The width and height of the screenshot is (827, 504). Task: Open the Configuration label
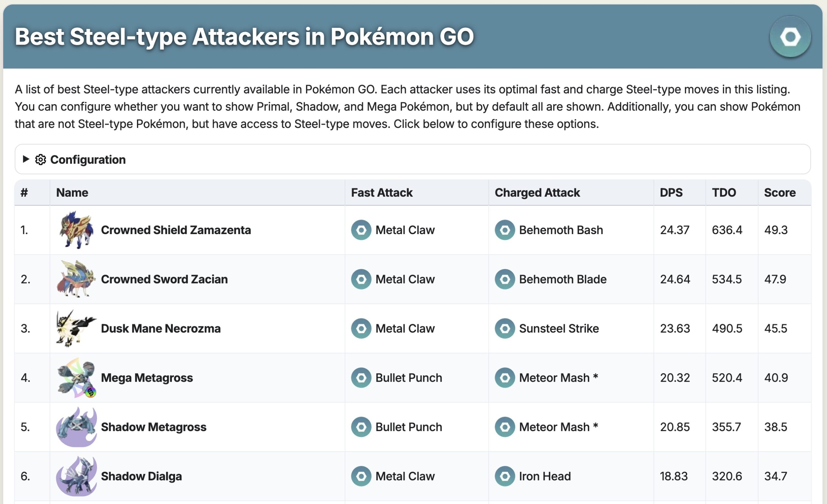click(x=88, y=159)
